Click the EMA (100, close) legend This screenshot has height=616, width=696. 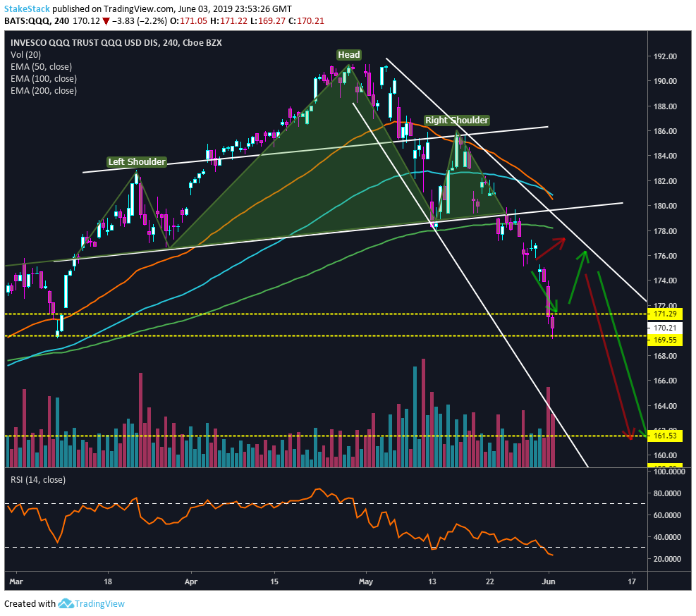click(44, 78)
